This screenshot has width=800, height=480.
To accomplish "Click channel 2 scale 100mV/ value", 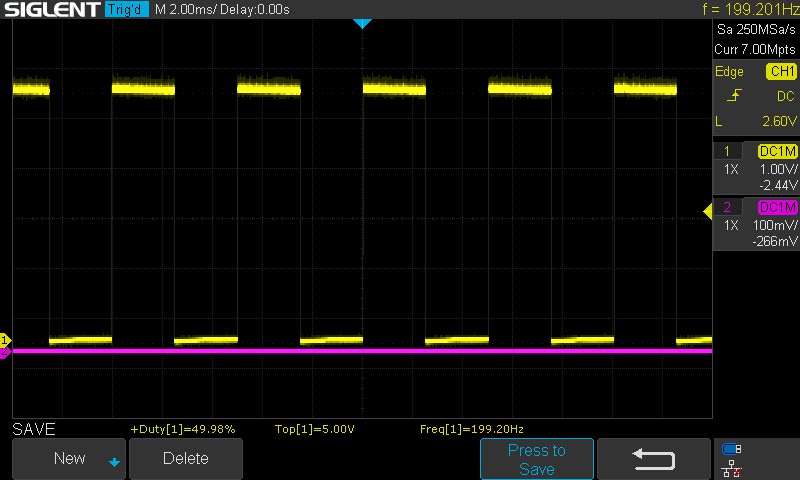I will [775, 225].
